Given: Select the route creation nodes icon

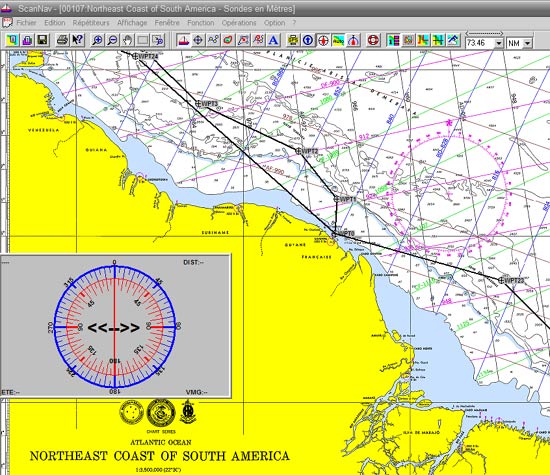Looking at the screenshot, I should (x=213, y=40).
